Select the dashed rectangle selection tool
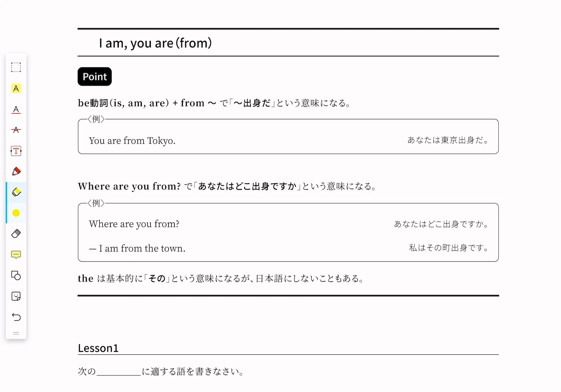This screenshot has width=561, height=392. click(16, 67)
